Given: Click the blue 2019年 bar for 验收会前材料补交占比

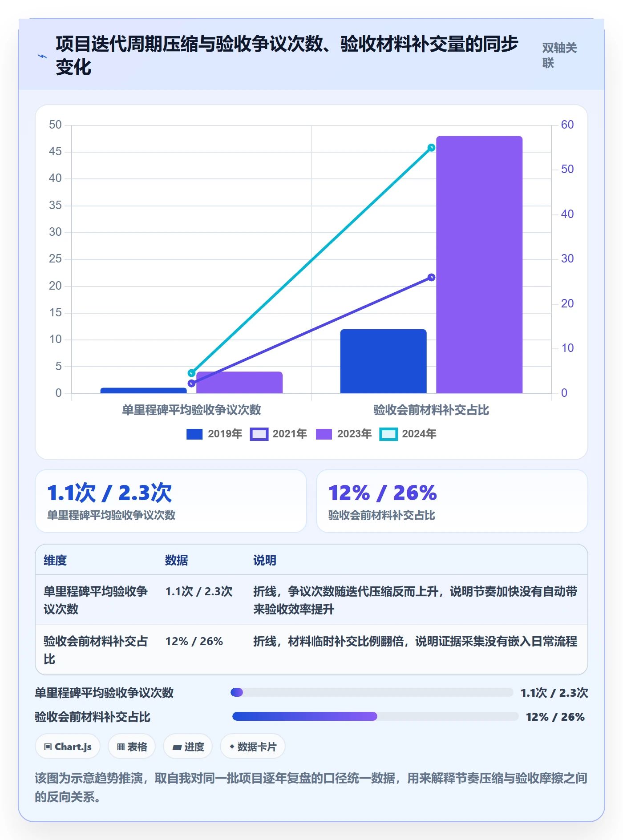Looking at the screenshot, I should 383,361.
